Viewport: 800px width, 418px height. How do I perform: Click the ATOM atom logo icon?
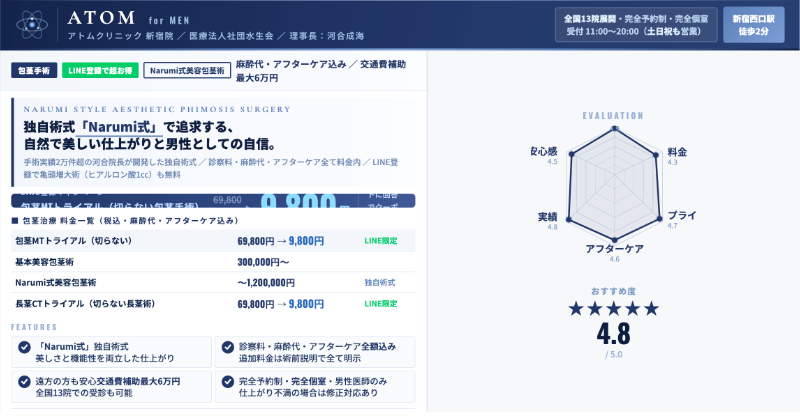pyautogui.click(x=31, y=25)
